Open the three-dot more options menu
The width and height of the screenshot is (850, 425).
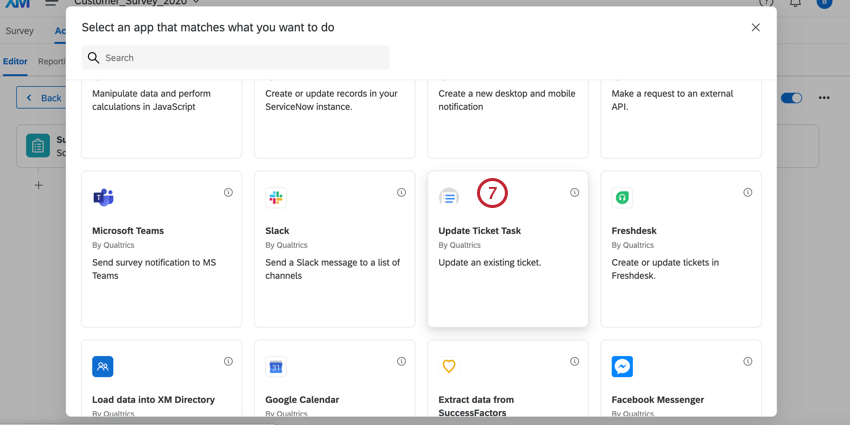pos(824,98)
